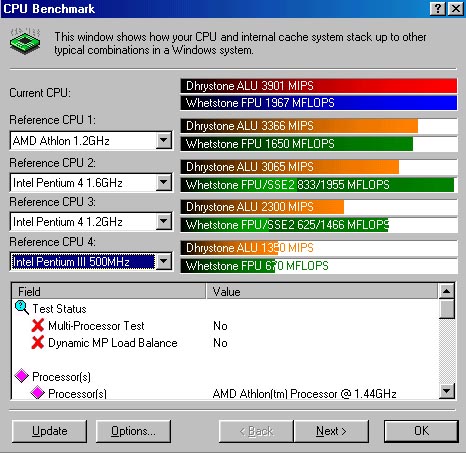Click Current CPU Whetstone FPU 1967 MFLOPS bar

click(319, 103)
